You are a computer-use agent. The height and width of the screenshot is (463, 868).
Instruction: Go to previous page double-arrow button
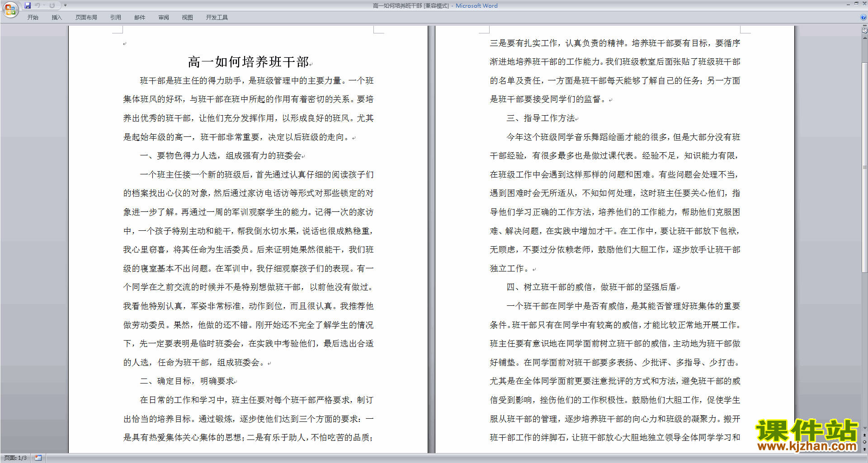pyautogui.click(x=865, y=435)
